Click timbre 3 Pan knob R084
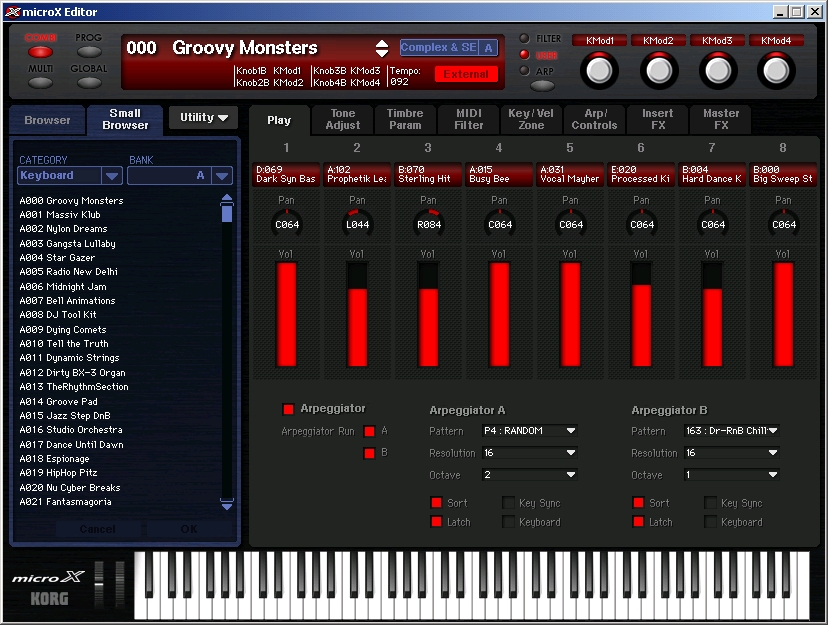Image resolution: width=828 pixels, height=625 pixels. [x=429, y=224]
